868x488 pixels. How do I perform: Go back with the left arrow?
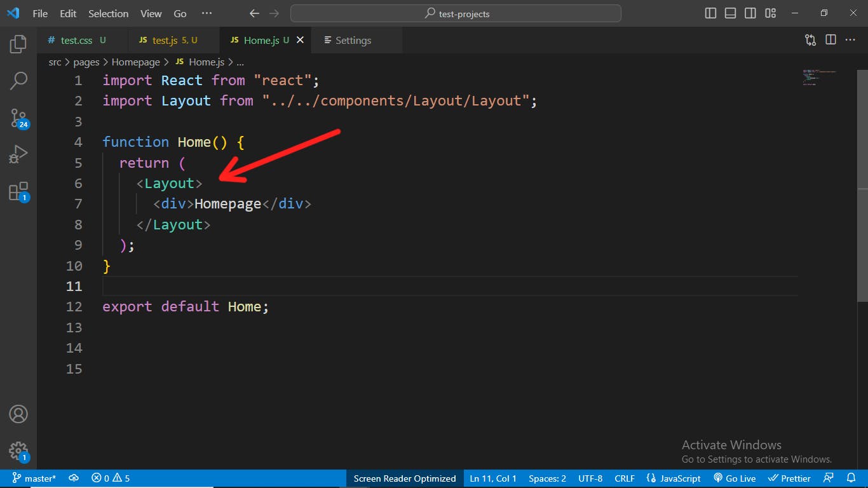pyautogui.click(x=254, y=13)
